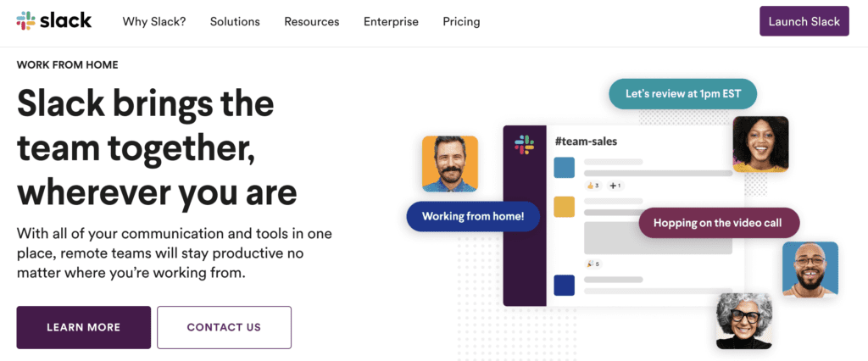The width and height of the screenshot is (868, 361).
Task: Click the paragraph starting With all of your communication
Action: tap(175, 253)
